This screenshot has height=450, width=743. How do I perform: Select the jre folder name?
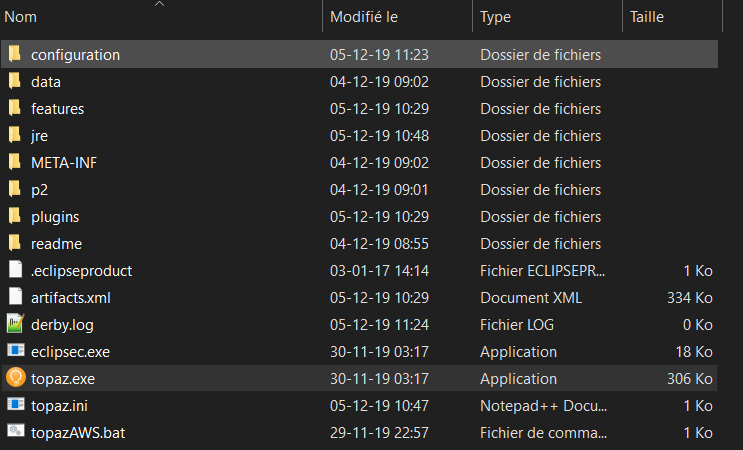point(39,136)
